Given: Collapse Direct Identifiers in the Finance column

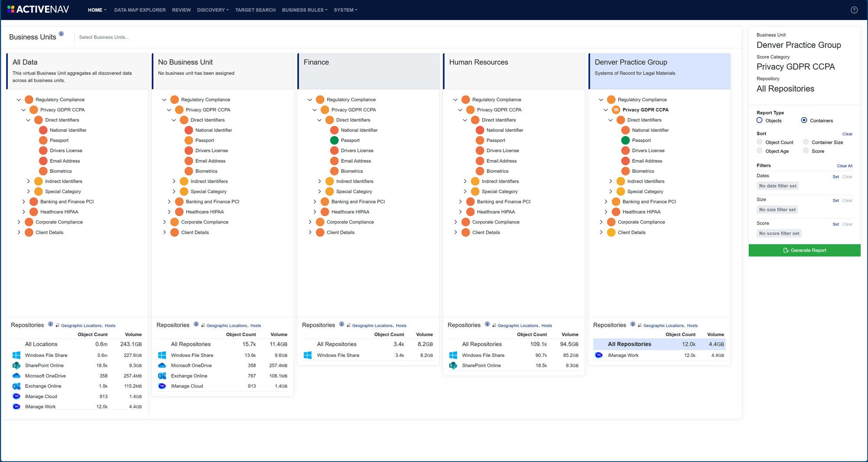Looking at the screenshot, I should coord(319,120).
